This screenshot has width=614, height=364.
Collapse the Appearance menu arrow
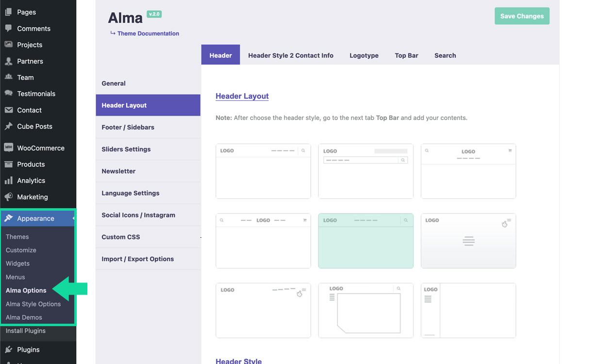74,218
